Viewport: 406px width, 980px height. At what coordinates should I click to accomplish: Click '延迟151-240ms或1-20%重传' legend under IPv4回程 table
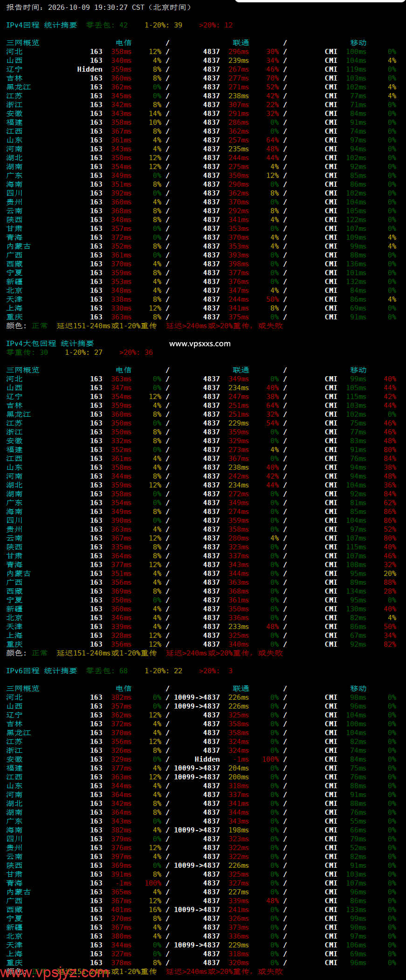click(x=107, y=326)
